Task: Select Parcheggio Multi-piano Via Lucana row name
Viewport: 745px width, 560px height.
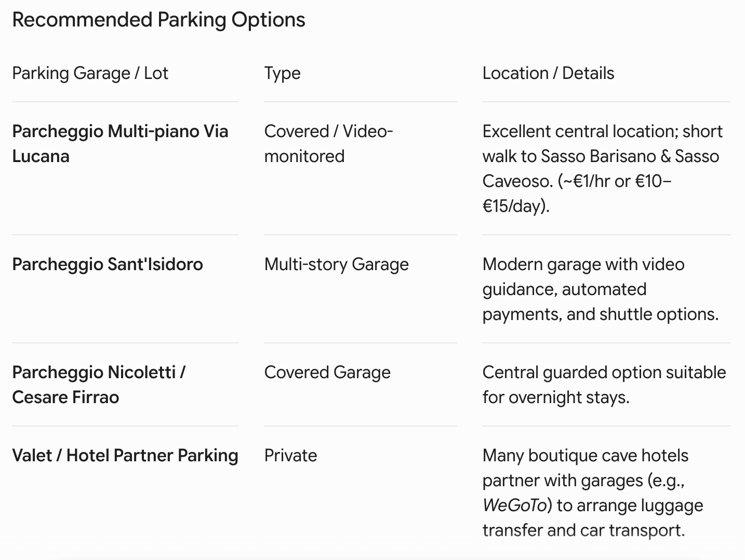Action: 120,143
